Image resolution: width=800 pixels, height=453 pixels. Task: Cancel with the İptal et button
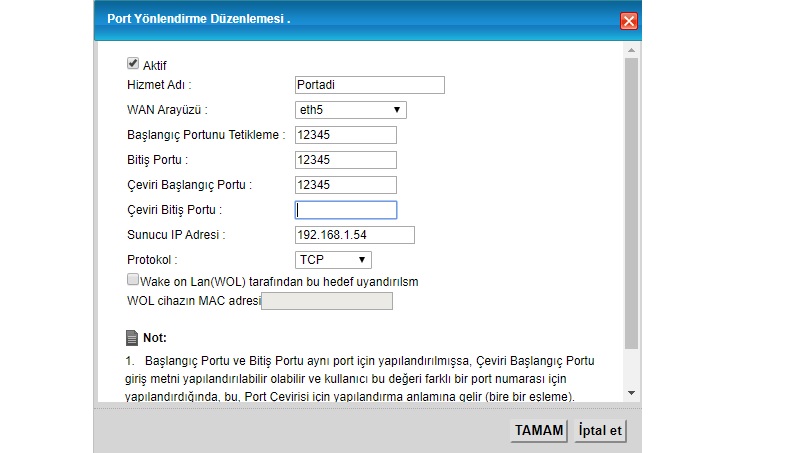pyautogui.click(x=600, y=431)
